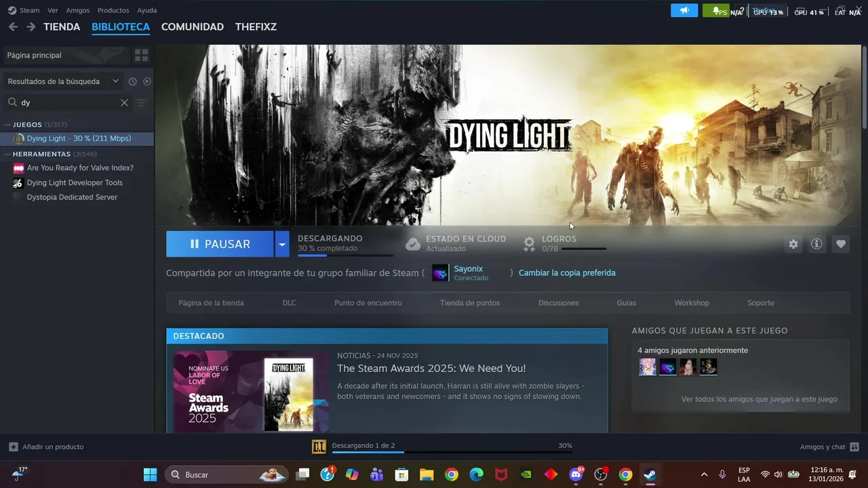Go to the BIBLIOTECA section

coord(121,26)
